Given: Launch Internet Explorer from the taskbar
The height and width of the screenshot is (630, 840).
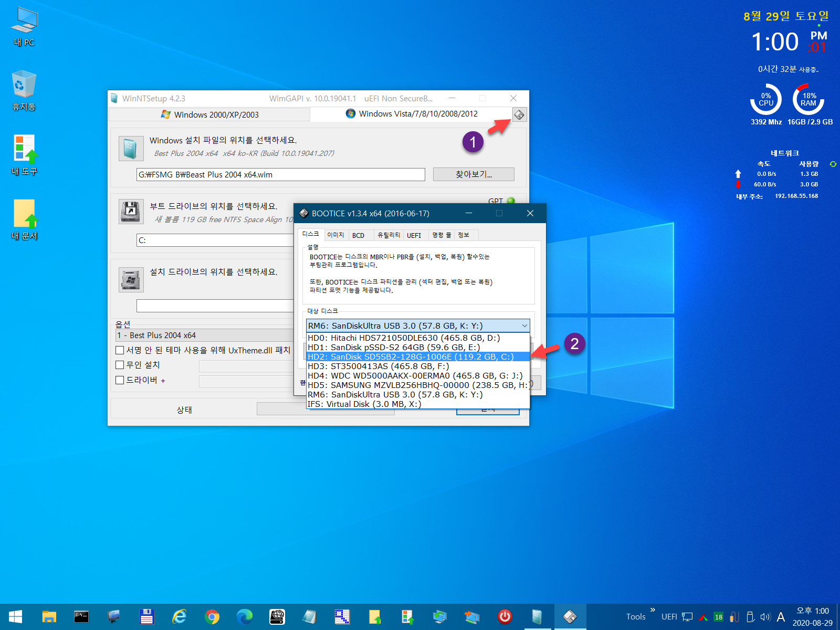Looking at the screenshot, I should click(x=180, y=616).
